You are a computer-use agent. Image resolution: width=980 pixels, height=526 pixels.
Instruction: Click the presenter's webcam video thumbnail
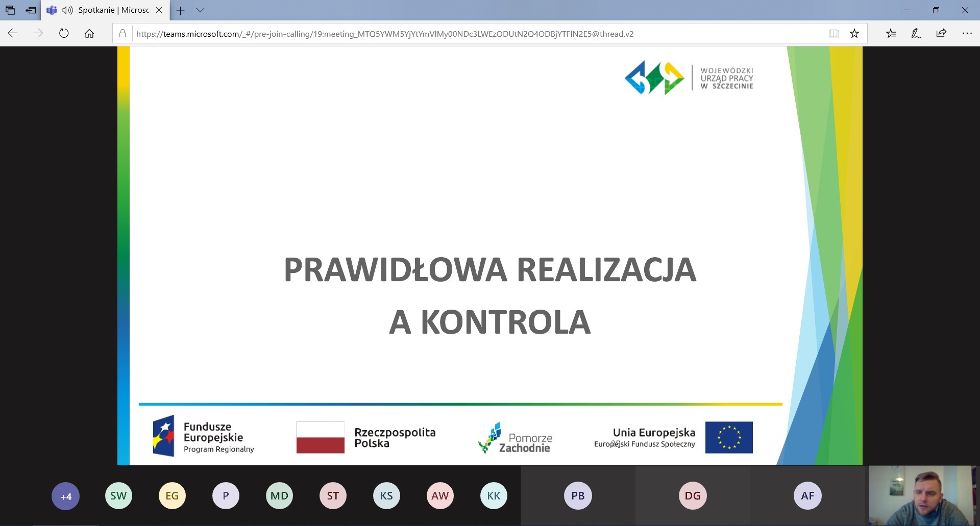[922, 495]
